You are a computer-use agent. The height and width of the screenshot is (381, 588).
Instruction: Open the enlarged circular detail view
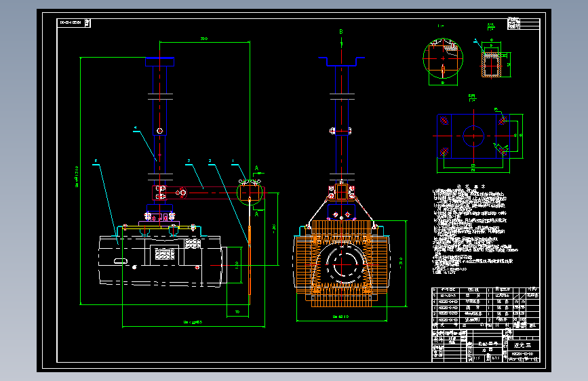[x=443, y=58]
